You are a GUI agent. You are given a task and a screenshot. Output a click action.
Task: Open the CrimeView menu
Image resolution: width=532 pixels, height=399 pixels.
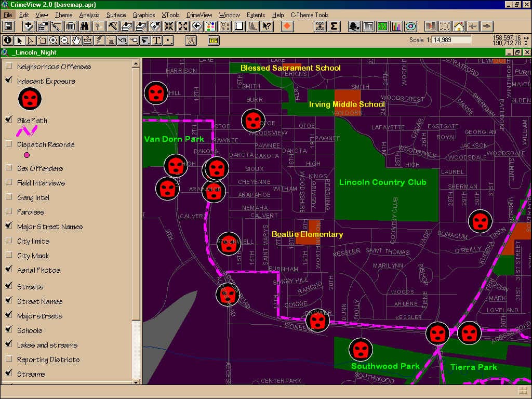(x=198, y=15)
